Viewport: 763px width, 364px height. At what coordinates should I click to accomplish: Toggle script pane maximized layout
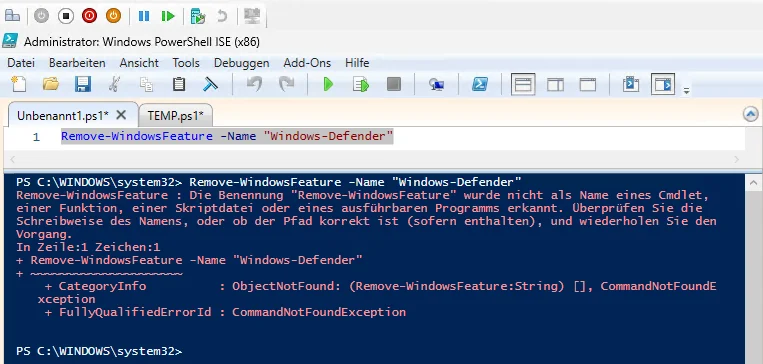tap(588, 84)
